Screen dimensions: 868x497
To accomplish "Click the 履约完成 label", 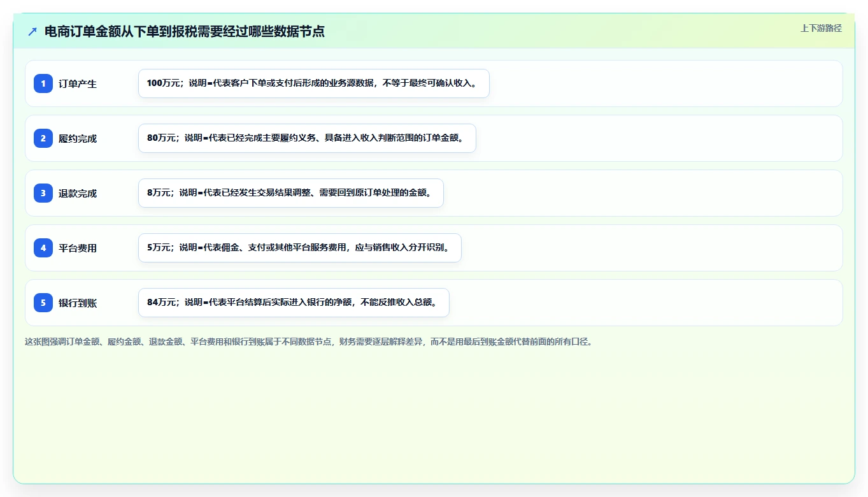I will (78, 138).
